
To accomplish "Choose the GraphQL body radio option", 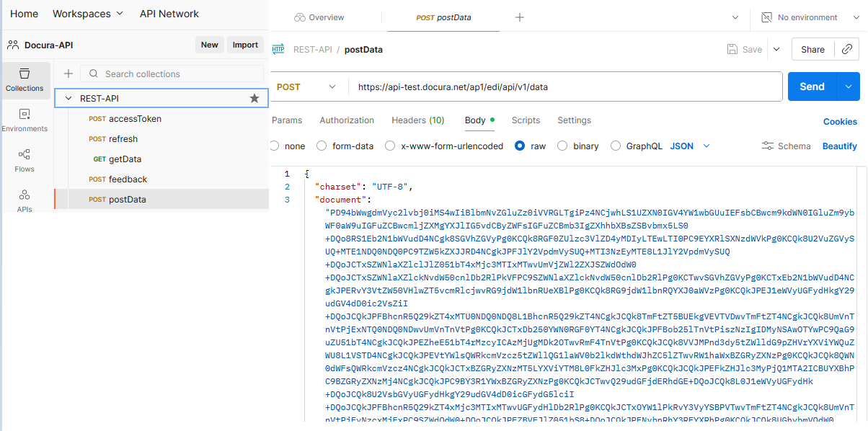I will click(616, 146).
